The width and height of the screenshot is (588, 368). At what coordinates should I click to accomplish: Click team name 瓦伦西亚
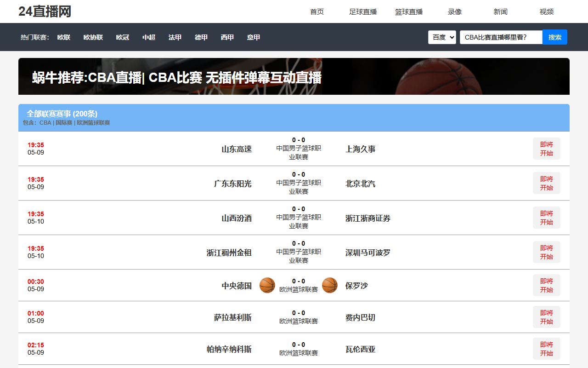(361, 349)
